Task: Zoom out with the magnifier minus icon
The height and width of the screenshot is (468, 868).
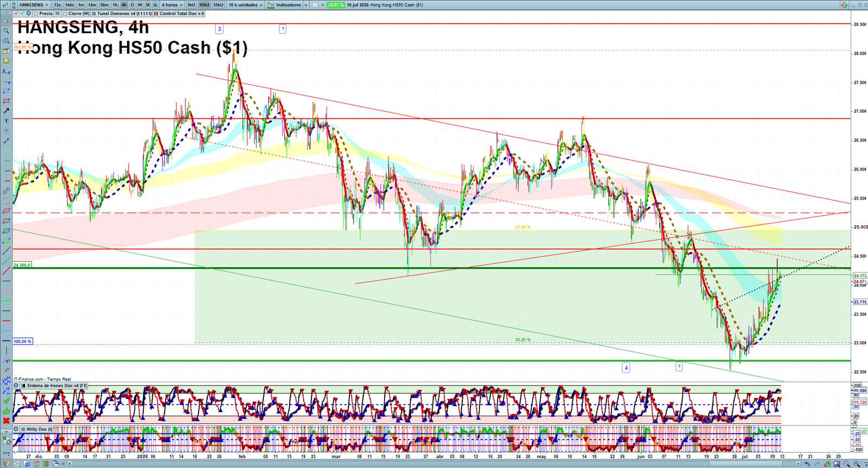Action: click(x=847, y=464)
